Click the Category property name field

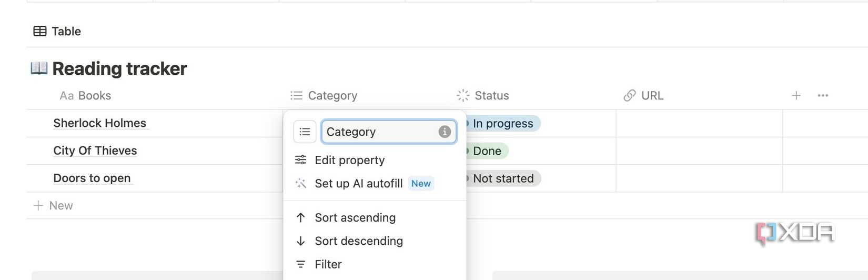coord(389,132)
